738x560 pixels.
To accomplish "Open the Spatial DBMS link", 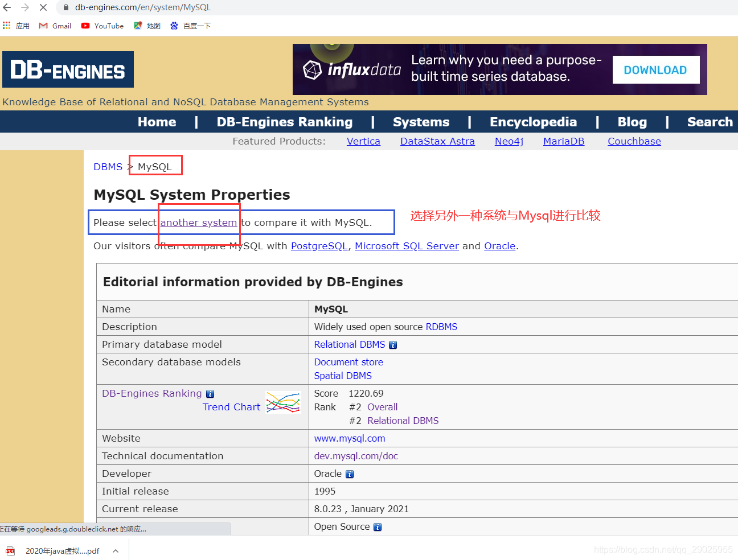I will coord(343,376).
